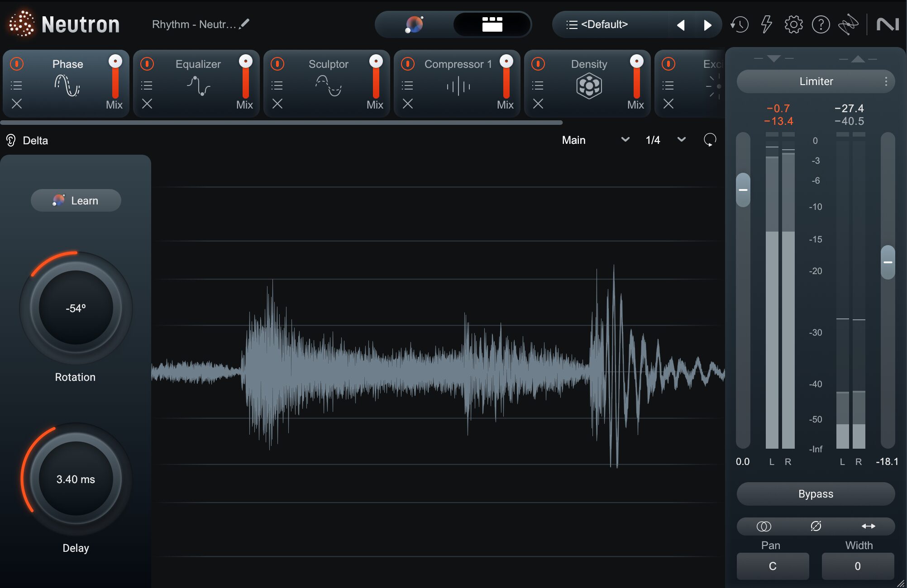Image resolution: width=907 pixels, height=588 pixels.
Task: Click the Sculptor module icon
Action: point(329,86)
